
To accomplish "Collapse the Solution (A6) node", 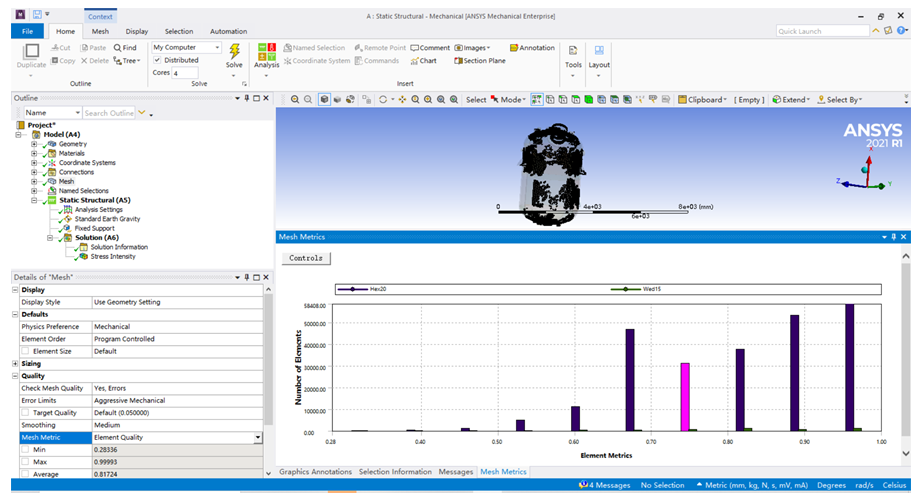I will (x=50, y=238).
